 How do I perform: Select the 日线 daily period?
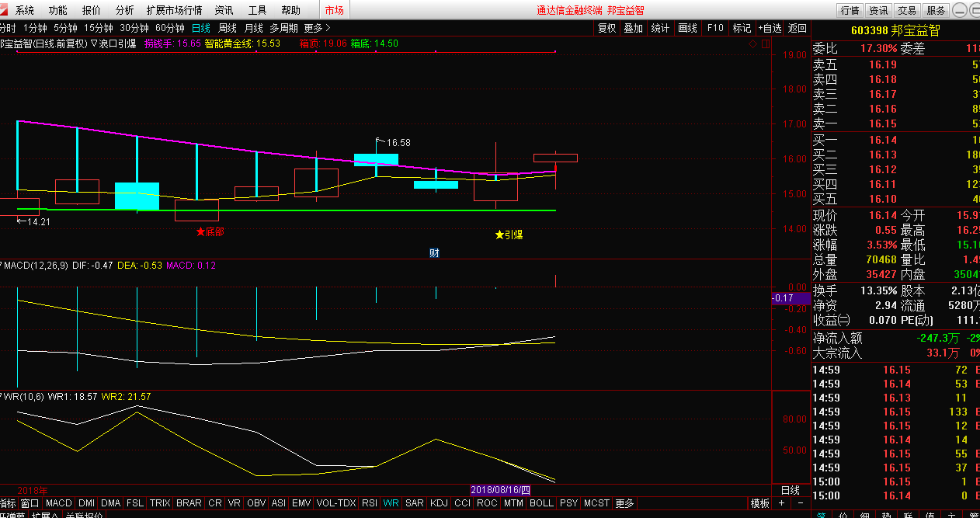point(200,28)
